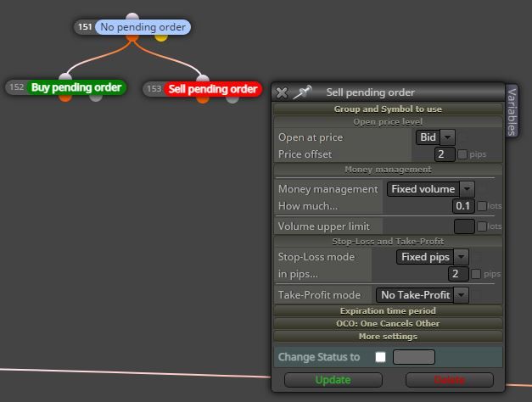Expand the More settings section
Screen dimensions: 532x402
pyautogui.click(x=388, y=336)
